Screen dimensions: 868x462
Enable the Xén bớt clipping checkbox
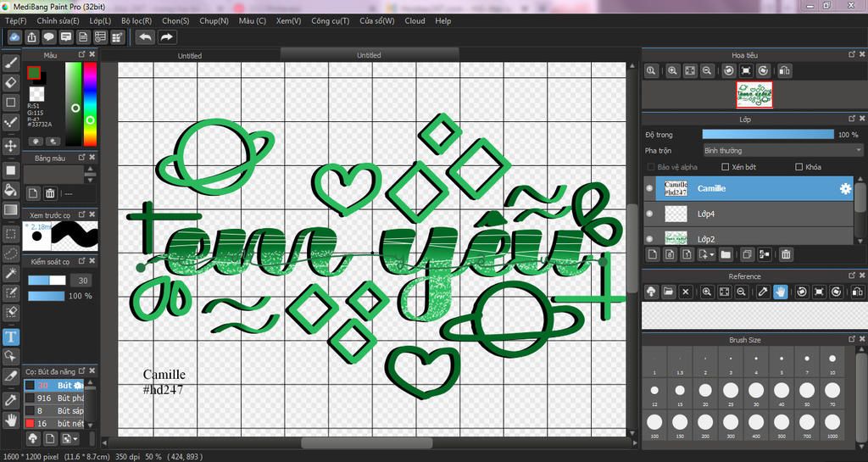pyautogui.click(x=726, y=166)
